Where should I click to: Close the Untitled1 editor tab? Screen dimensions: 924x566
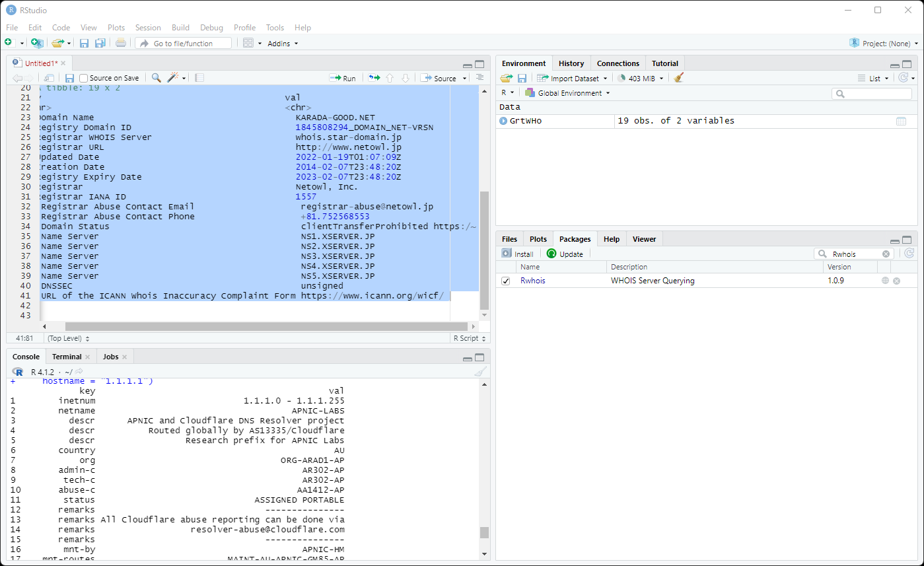63,63
